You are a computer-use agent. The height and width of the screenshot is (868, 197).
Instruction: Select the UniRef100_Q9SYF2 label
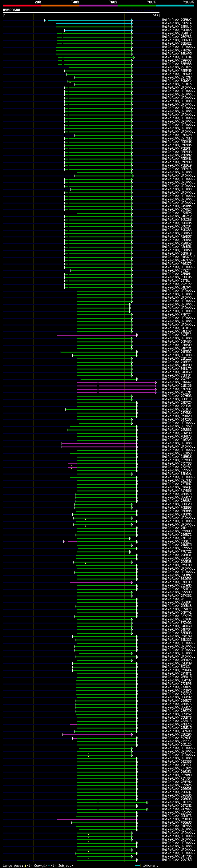177,379
